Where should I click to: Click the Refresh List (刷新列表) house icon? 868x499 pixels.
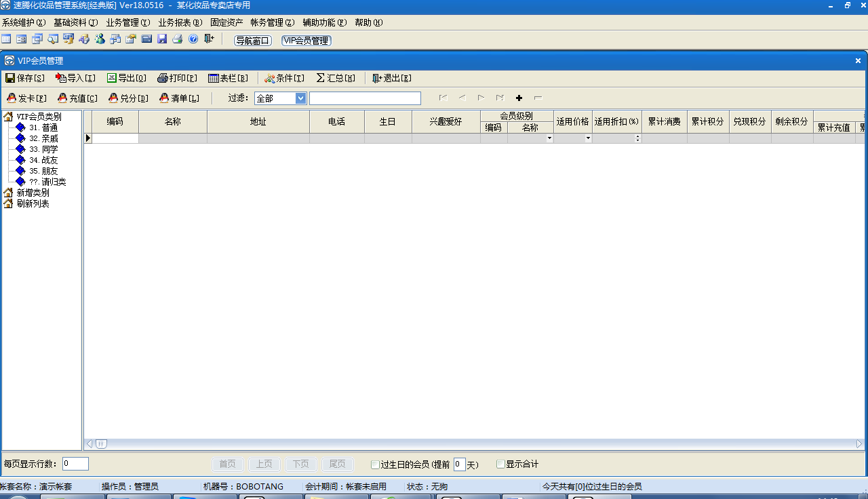pos(8,203)
